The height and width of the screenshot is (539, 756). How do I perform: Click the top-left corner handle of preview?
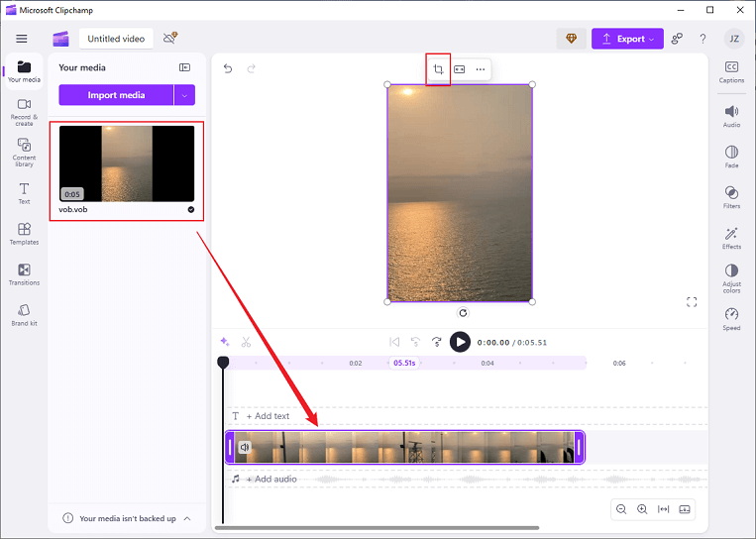[x=387, y=84]
